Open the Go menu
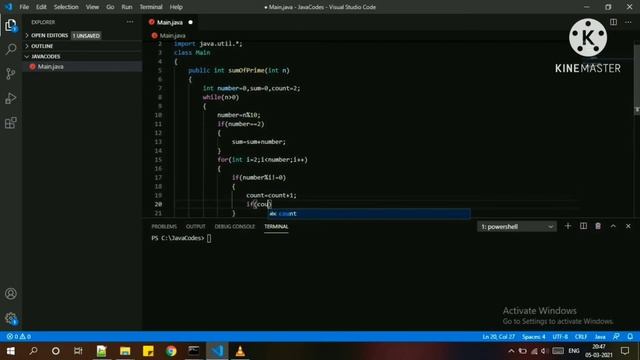The image size is (640, 360). click(110, 7)
